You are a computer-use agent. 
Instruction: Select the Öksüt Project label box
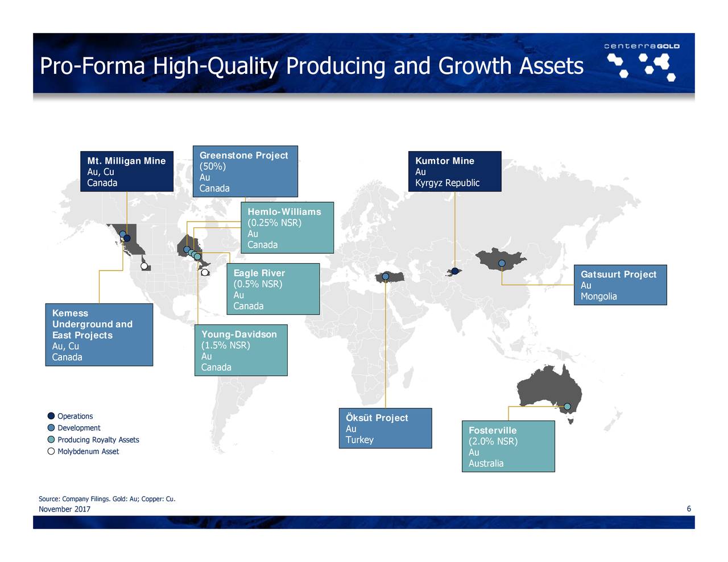coord(385,428)
